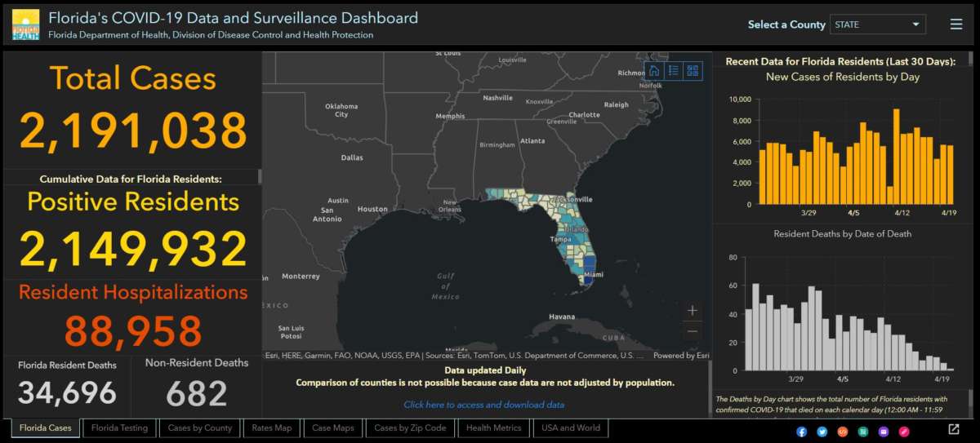Click here to access and download data
The height and width of the screenshot is (443, 980).
point(483,405)
